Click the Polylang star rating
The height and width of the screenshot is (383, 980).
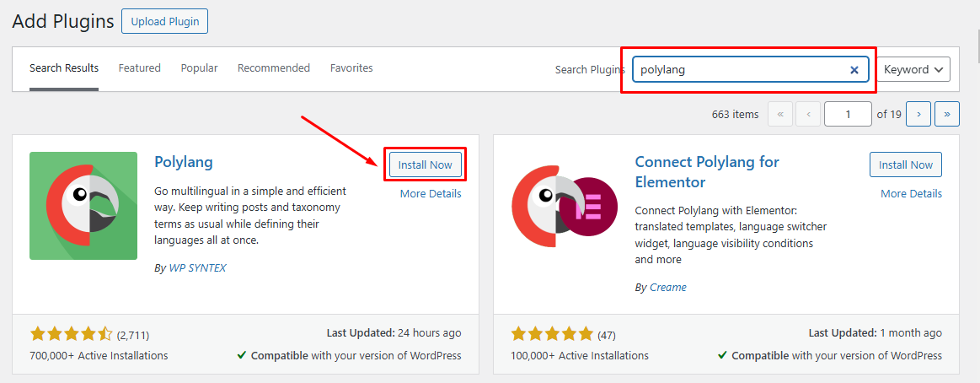[x=72, y=334]
